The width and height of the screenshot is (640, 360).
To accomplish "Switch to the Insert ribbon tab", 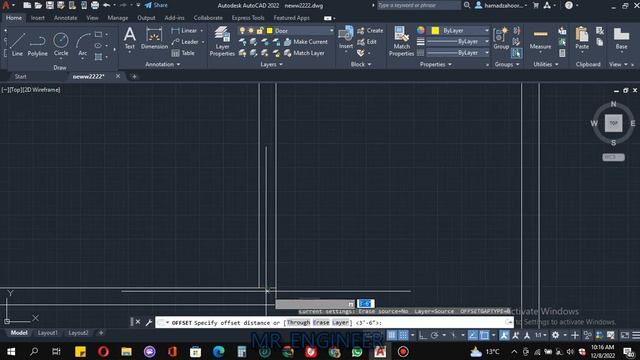I will (x=38, y=18).
